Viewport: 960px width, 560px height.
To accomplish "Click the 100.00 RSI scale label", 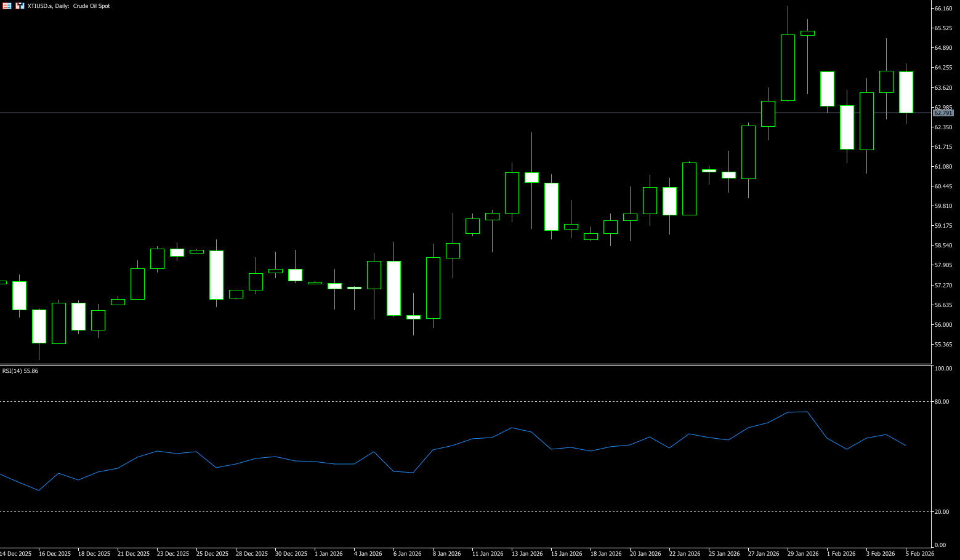I will pos(943,369).
